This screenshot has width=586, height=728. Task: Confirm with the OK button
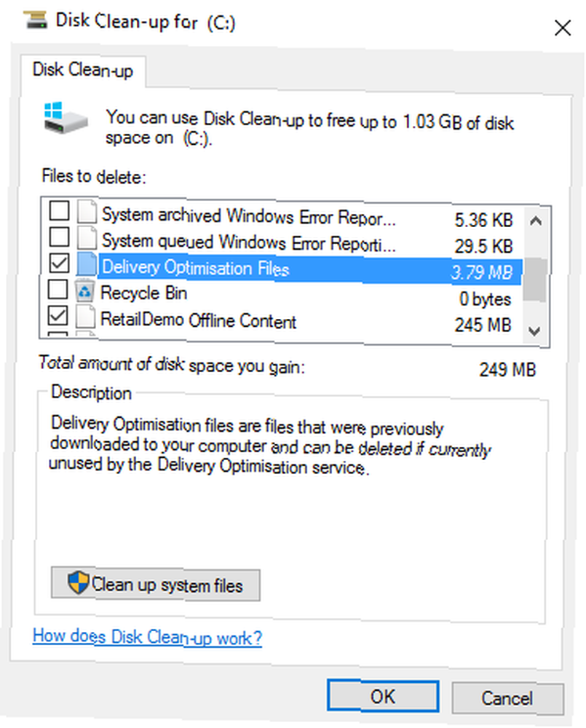383,696
